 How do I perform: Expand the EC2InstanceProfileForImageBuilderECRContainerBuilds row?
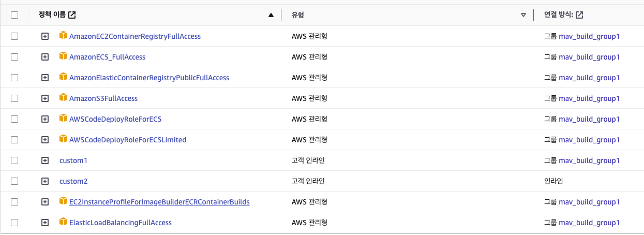45,202
